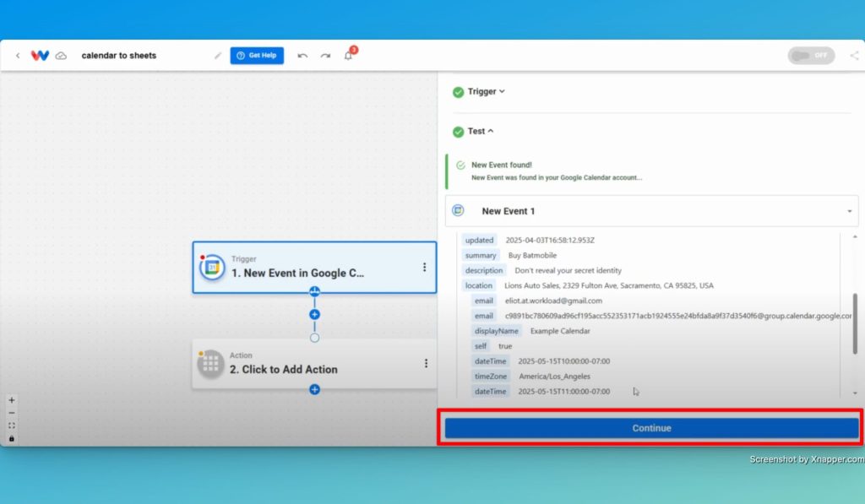
Task: Click the plus between trigger and action
Action: 314,314
